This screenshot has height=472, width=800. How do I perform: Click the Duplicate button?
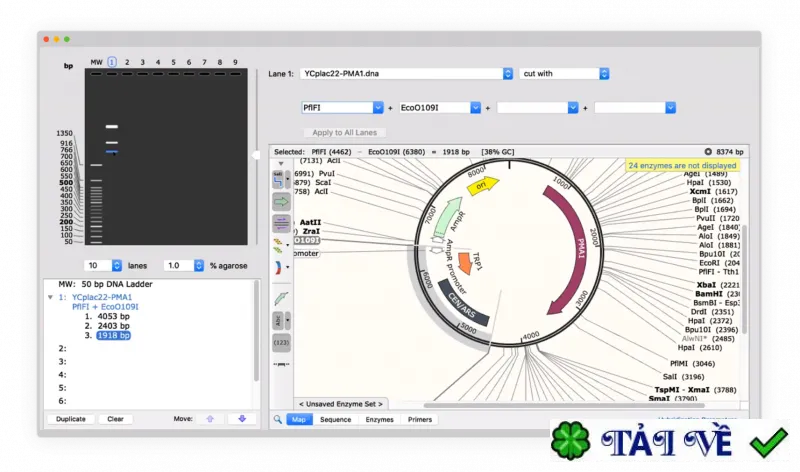70,419
